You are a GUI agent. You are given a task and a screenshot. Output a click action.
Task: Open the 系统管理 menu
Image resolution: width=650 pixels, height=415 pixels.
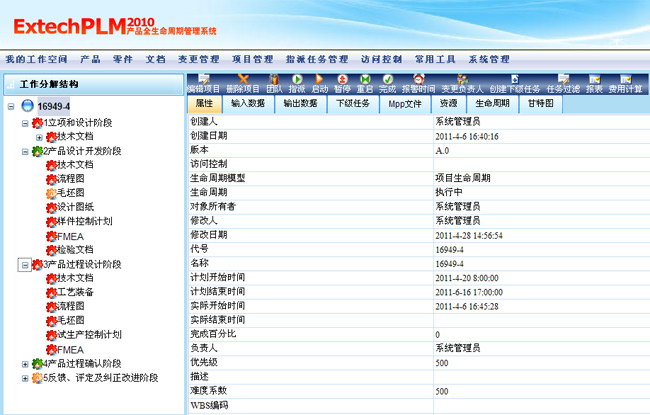coord(488,59)
